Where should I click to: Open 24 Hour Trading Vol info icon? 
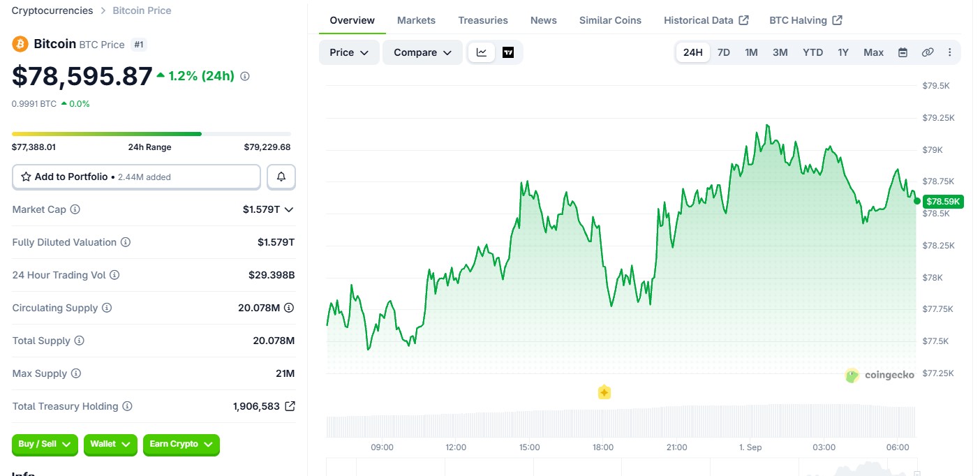[114, 275]
